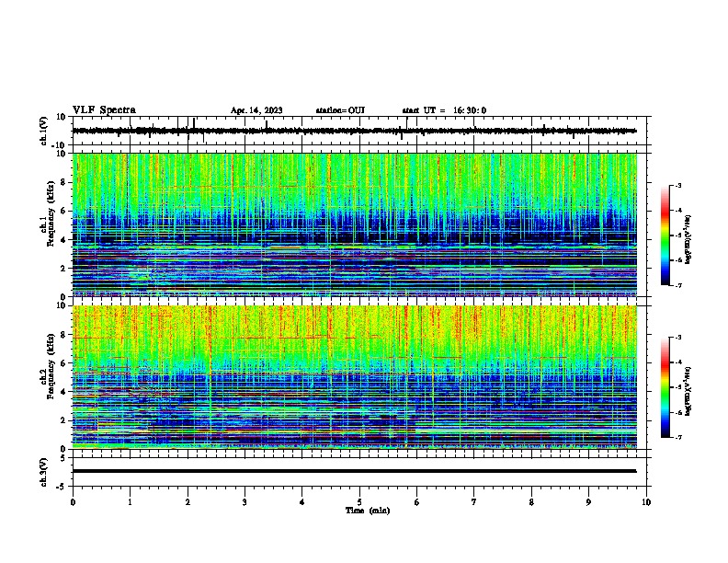Click the "-3" label on ch.1 color bar

point(677,185)
